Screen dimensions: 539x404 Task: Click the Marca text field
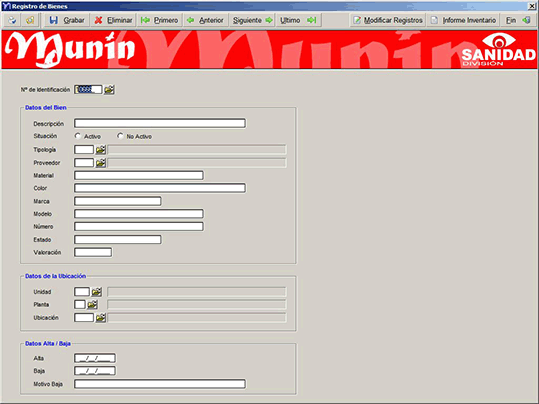pyautogui.click(x=118, y=201)
